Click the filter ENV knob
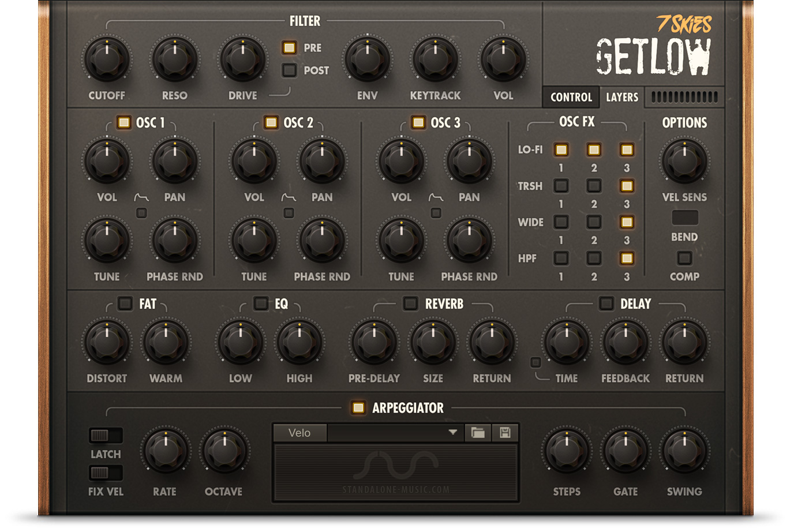Image resolution: width=794 pixels, height=532 pixels. pyautogui.click(x=367, y=59)
